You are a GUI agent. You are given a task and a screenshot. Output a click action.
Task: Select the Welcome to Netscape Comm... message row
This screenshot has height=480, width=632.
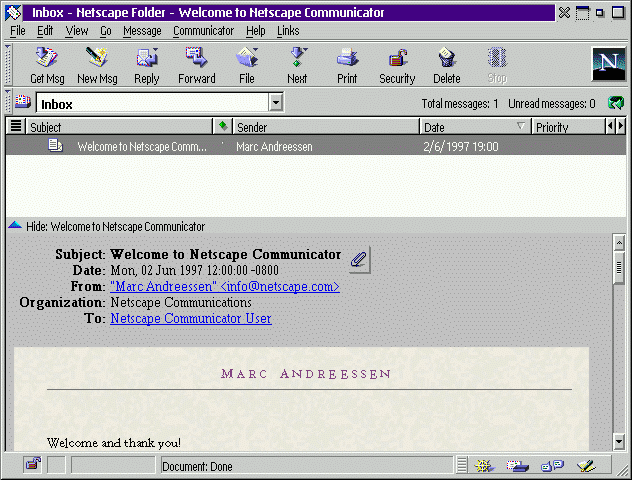tap(316, 145)
